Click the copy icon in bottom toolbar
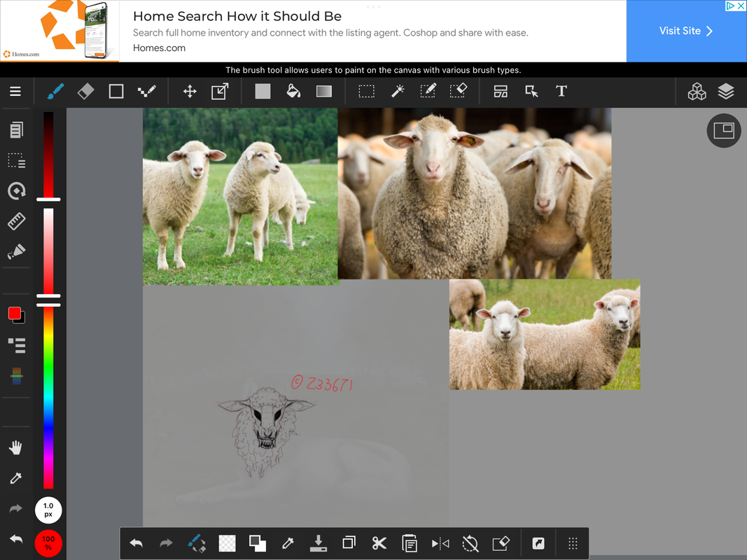The width and height of the screenshot is (747, 560). (349, 543)
